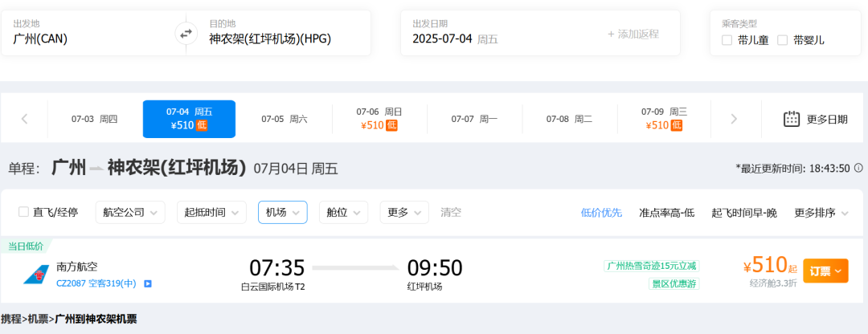
Task: Select the 07-08 周二 date tab
Action: 569,119
